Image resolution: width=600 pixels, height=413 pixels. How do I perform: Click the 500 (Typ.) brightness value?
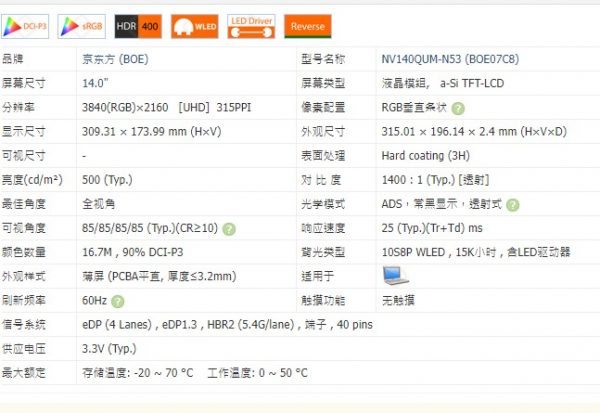[107, 180]
